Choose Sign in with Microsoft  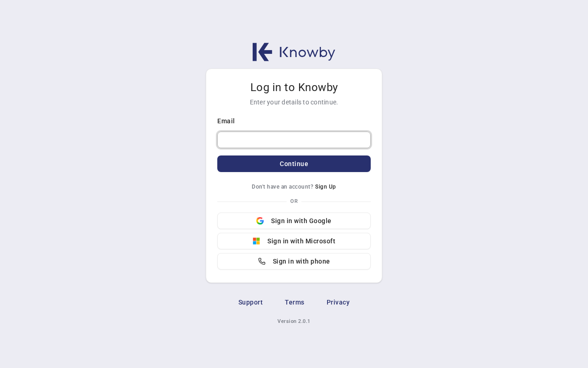coord(294,241)
